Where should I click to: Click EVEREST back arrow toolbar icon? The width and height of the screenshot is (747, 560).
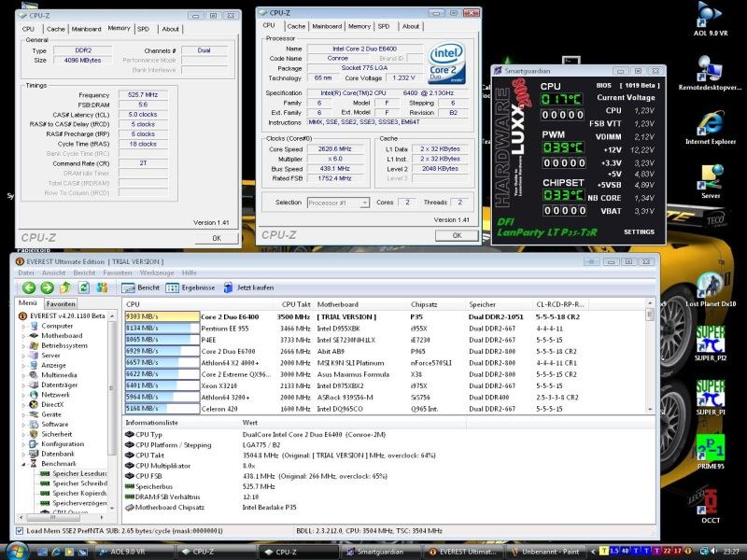click(29, 287)
